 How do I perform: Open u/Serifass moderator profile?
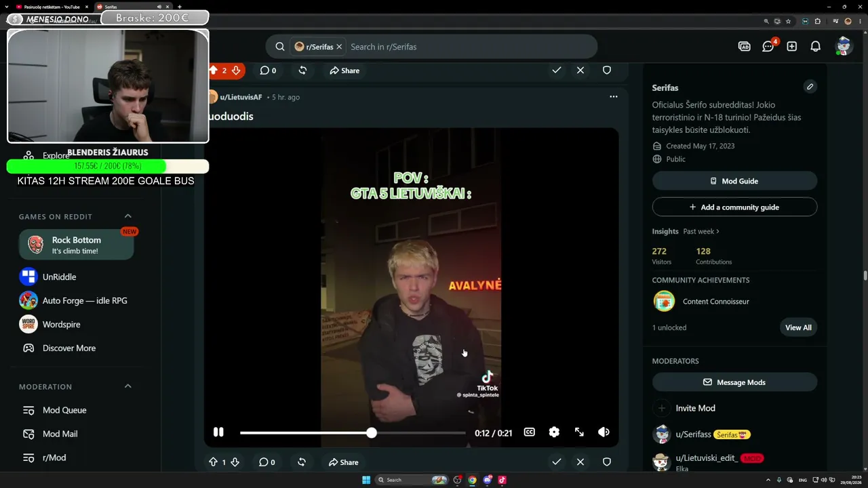coord(693,434)
